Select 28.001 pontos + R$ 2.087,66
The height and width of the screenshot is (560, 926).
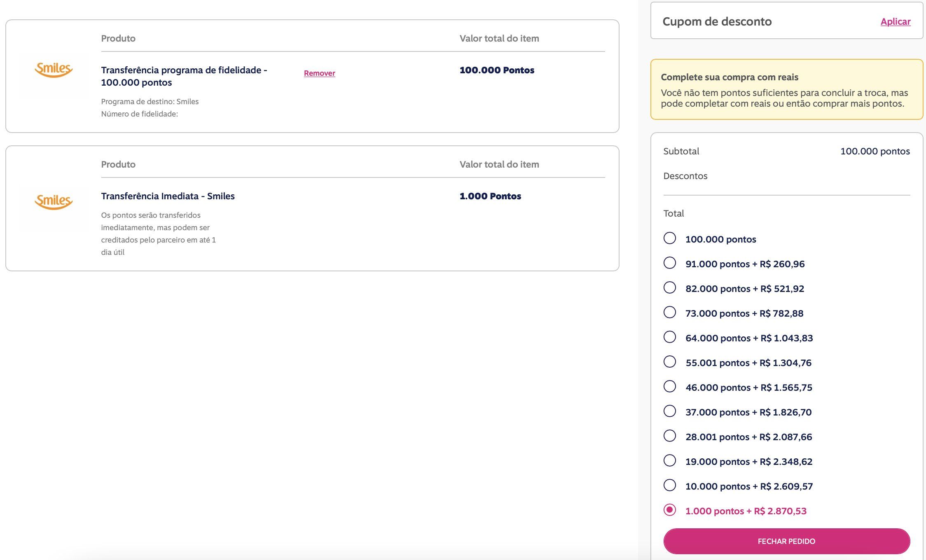670,436
